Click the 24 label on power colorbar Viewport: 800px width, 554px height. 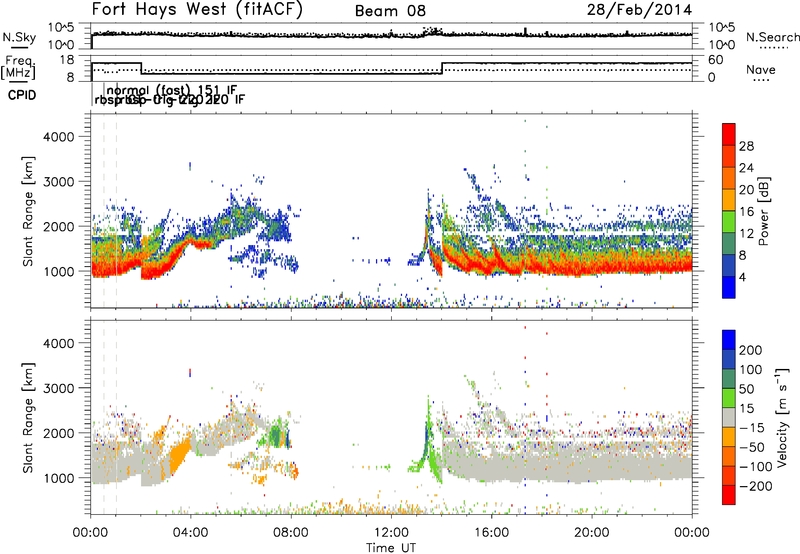pyautogui.click(x=746, y=168)
